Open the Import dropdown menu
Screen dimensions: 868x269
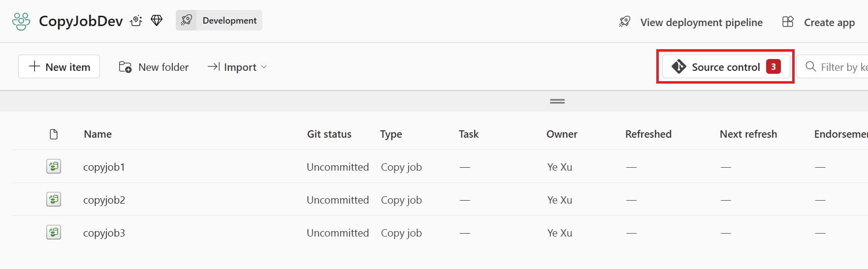click(237, 67)
